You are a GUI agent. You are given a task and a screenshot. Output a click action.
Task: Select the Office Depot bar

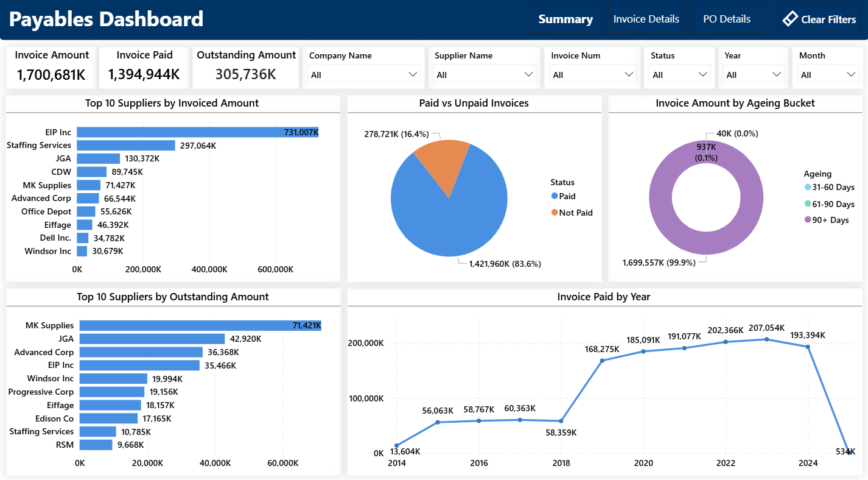coord(86,211)
